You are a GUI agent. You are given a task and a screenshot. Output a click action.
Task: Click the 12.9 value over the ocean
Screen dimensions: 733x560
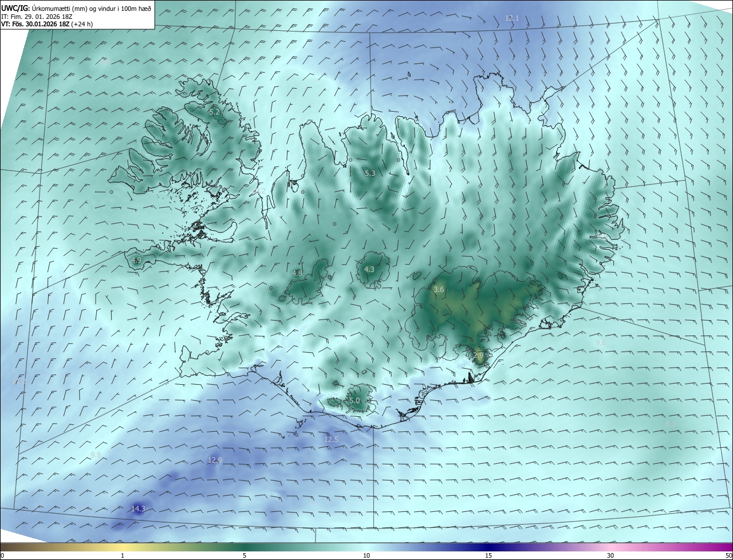[215, 460]
